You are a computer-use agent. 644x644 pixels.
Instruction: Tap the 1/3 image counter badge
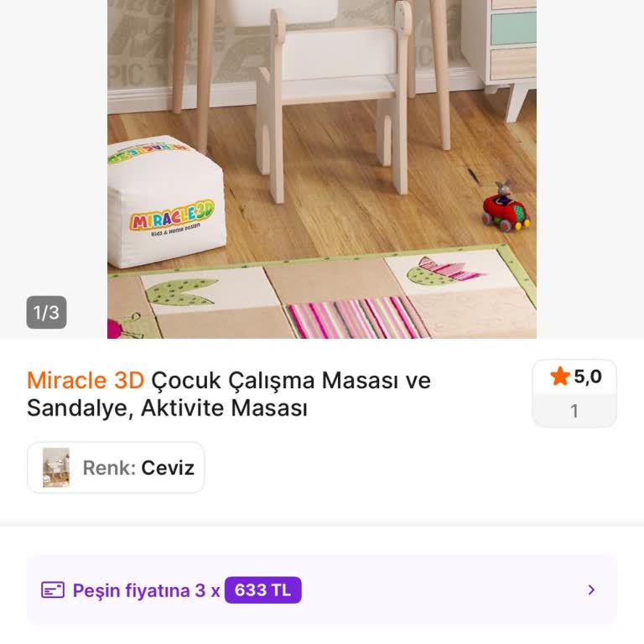pyautogui.click(x=46, y=312)
